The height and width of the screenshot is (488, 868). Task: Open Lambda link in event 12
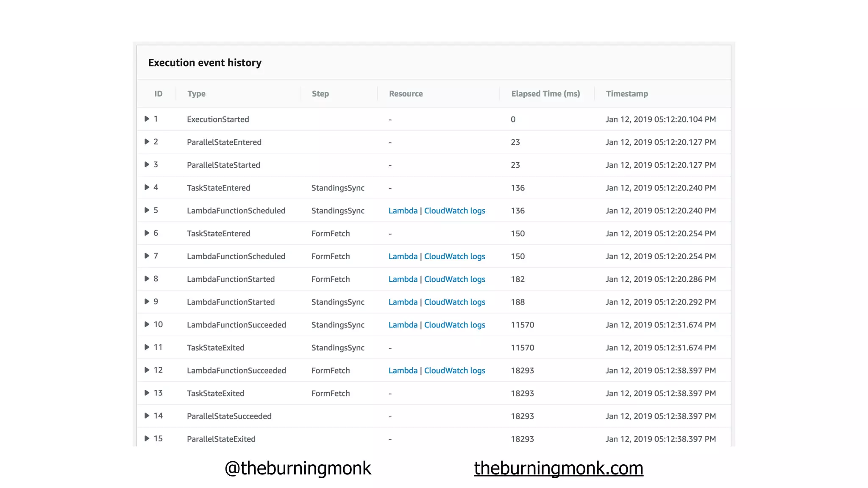pos(403,371)
